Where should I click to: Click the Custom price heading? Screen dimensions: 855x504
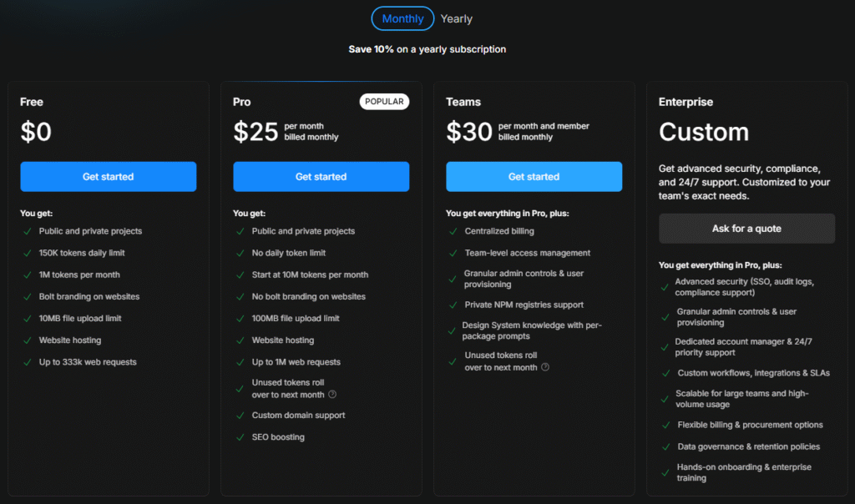(704, 132)
